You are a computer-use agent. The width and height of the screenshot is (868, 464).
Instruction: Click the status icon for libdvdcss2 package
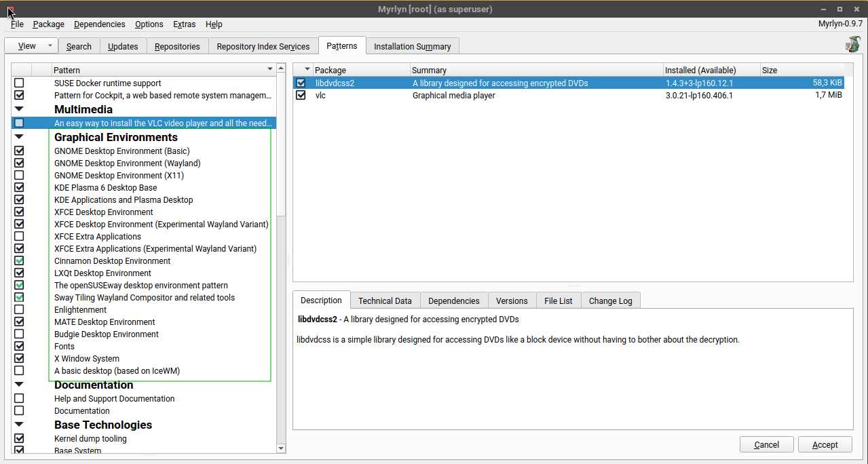point(301,83)
